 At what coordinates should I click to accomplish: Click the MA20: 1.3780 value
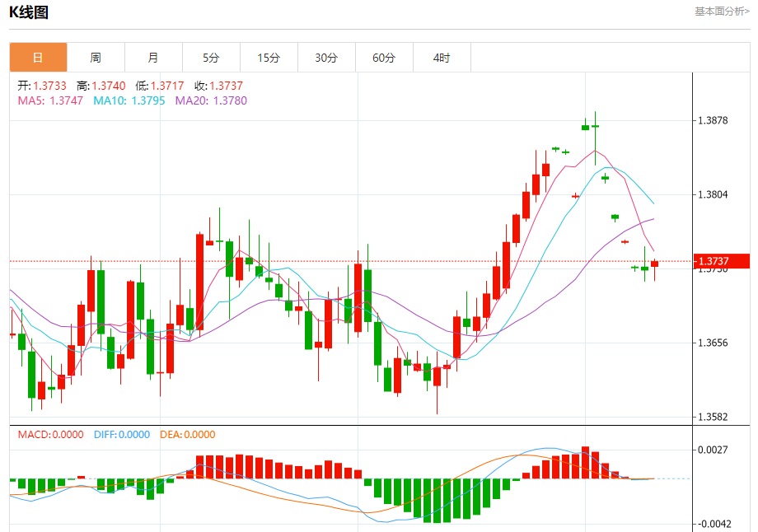coord(211,100)
